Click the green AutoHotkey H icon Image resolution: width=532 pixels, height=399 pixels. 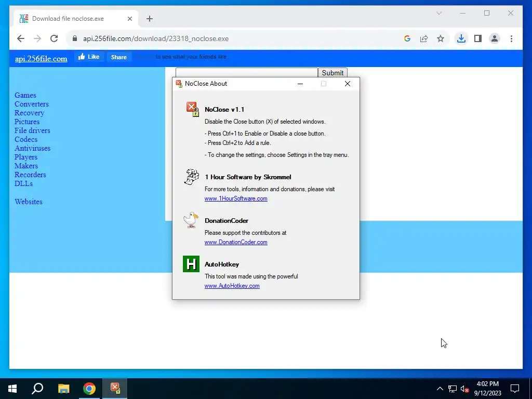[x=191, y=264]
